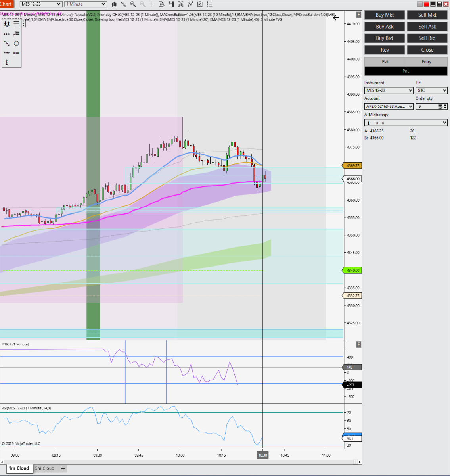Click the Sell Mkt button

point(427,15)
